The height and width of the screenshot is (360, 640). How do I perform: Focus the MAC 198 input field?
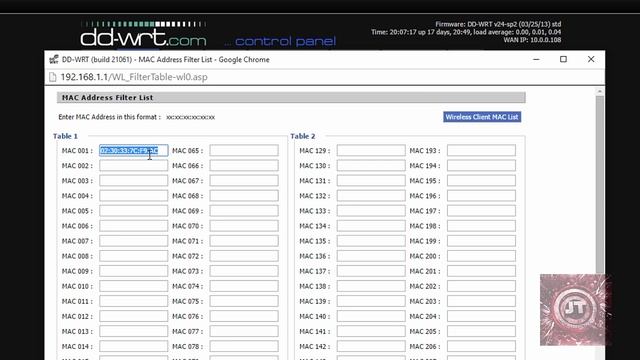click(x=481, y=226)
